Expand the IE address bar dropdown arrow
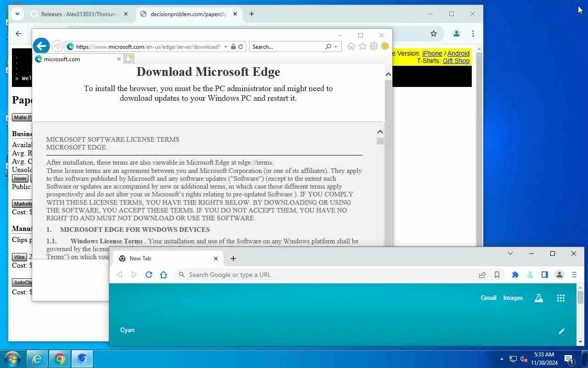588x368 pixels. (226, 46)
